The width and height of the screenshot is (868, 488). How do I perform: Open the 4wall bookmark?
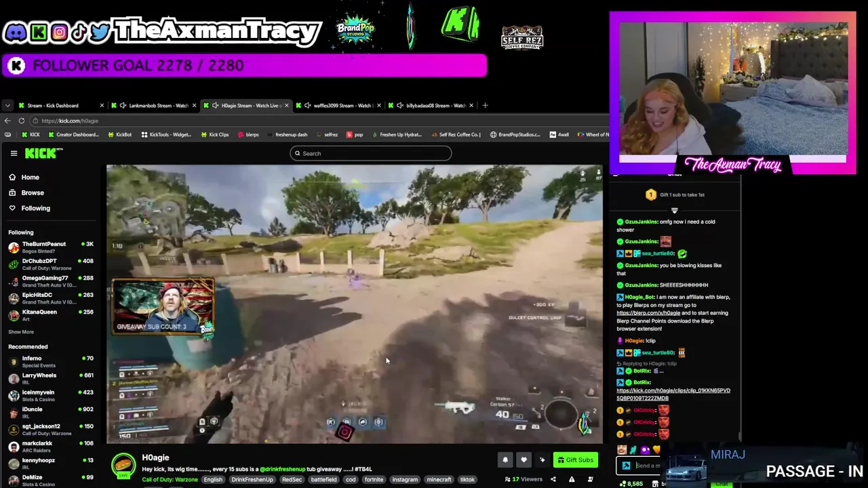coord(559,135)
